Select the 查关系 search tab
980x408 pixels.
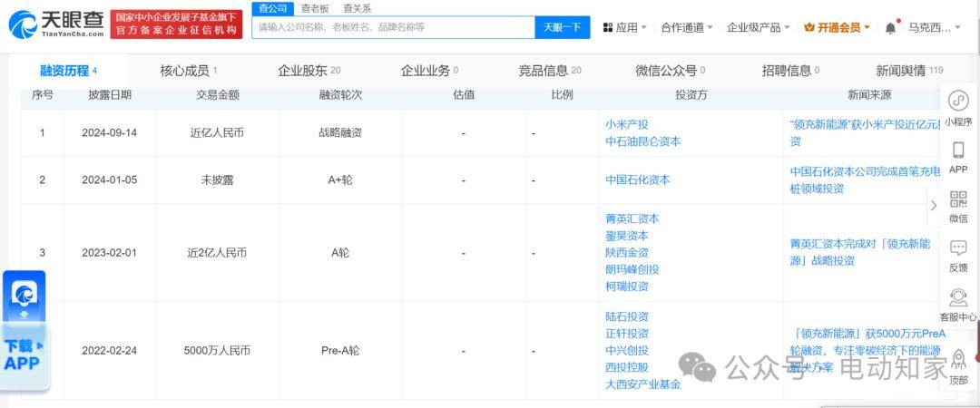(357, 9)
